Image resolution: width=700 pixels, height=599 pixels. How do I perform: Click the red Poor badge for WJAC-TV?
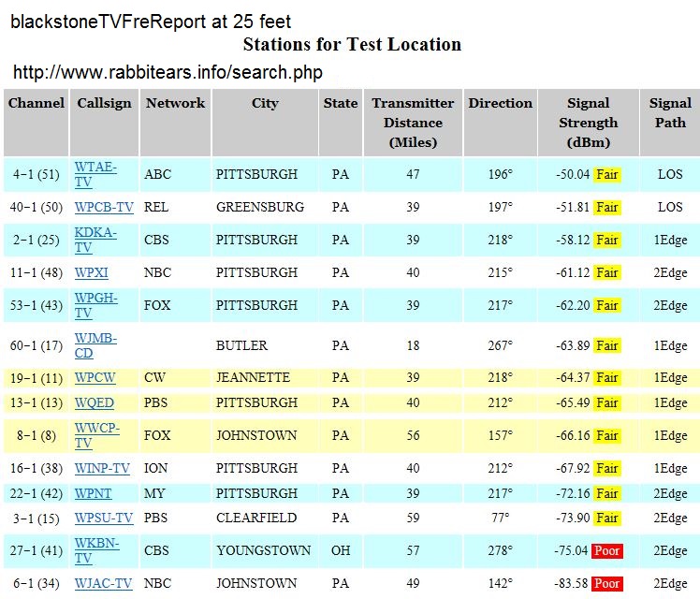pos(607,583)
